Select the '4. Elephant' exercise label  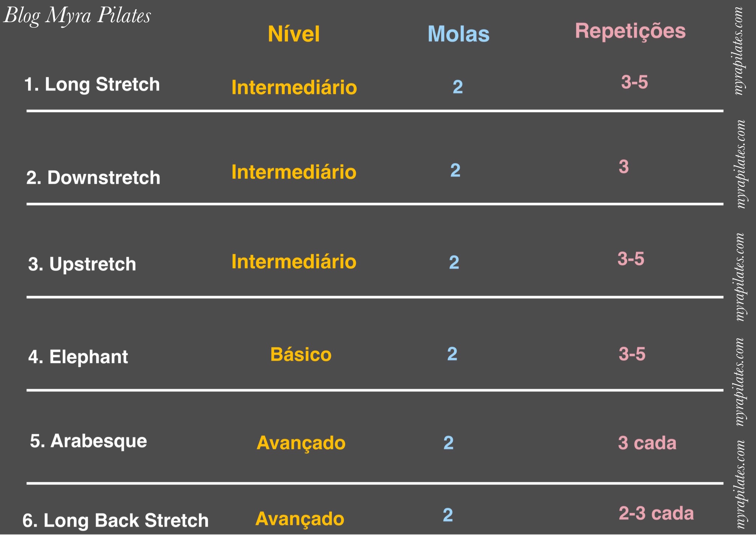pos(78,357)
